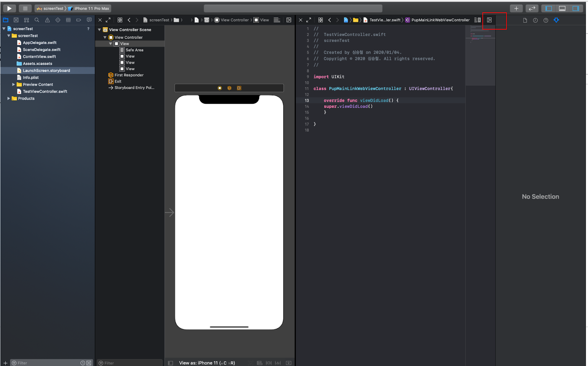Screen dimensions: 588x366
Task: Open Assets.xcassets catalog
Action: (x=37, y=64)
